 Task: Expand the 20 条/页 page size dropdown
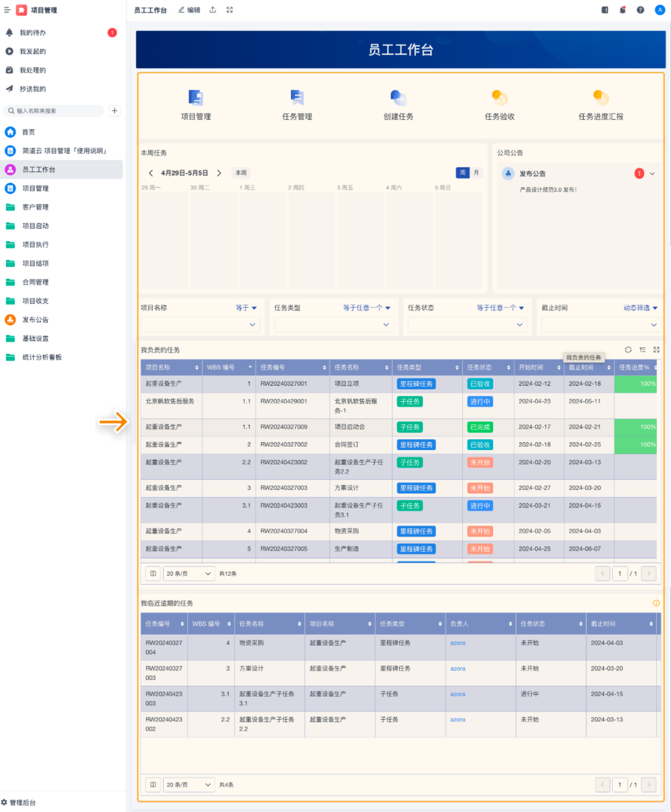(x=189, y=573)
